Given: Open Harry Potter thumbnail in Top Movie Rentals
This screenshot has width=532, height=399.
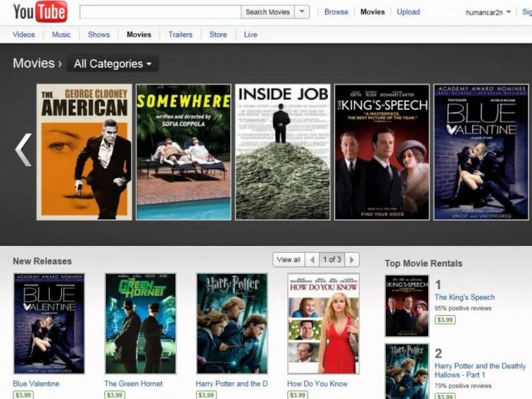Looking at the screenshot, I should pyautogui.click(x=407, y=371).
